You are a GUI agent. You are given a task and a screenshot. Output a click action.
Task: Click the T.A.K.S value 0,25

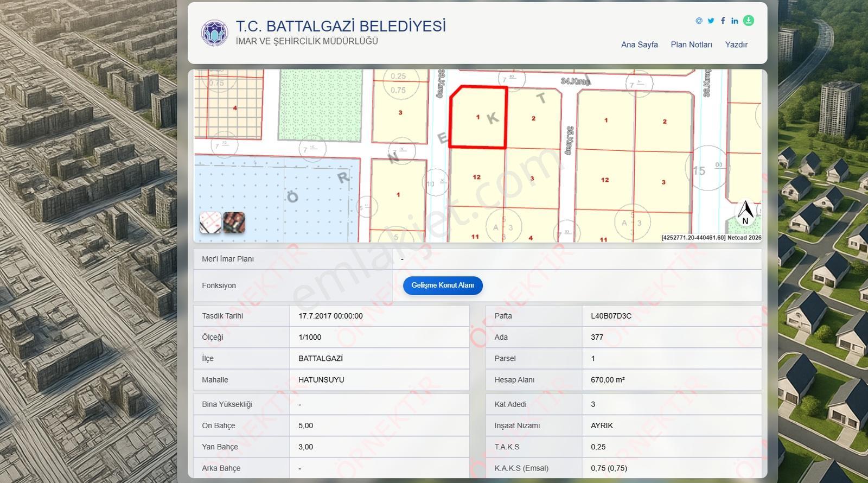598,447
